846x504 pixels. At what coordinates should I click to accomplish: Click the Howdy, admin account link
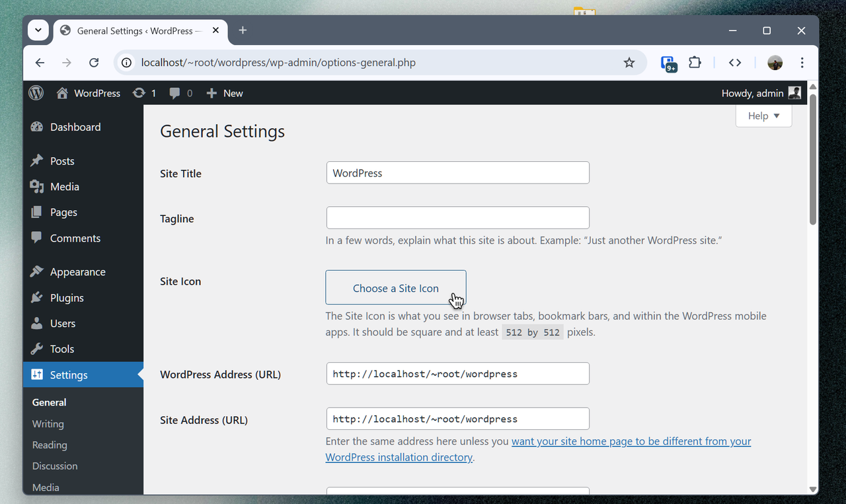761,93
